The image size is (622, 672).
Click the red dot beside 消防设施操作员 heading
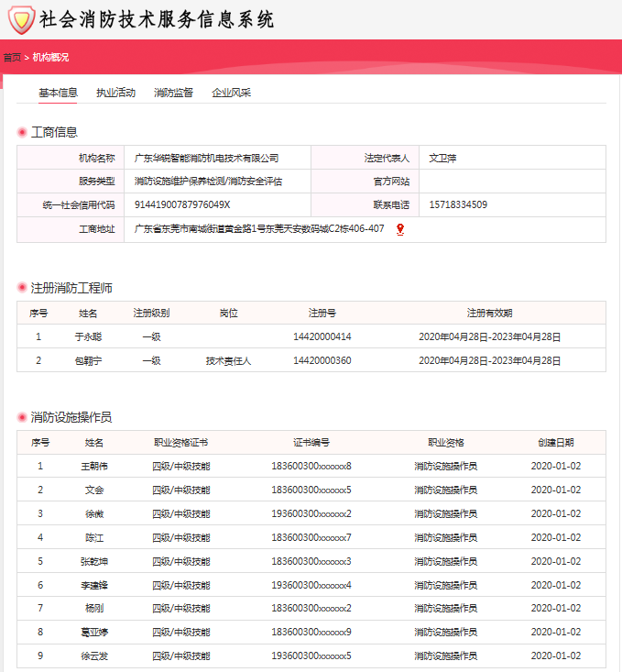click(22, 417)
